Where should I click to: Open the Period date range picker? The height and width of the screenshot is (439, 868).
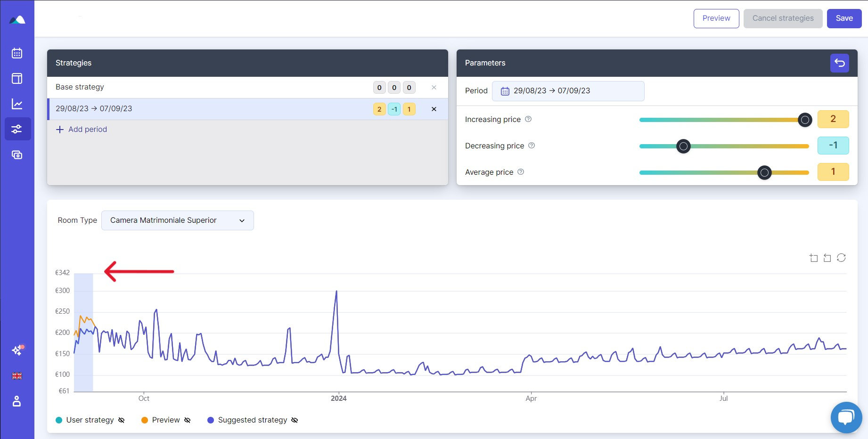(568, 91)
